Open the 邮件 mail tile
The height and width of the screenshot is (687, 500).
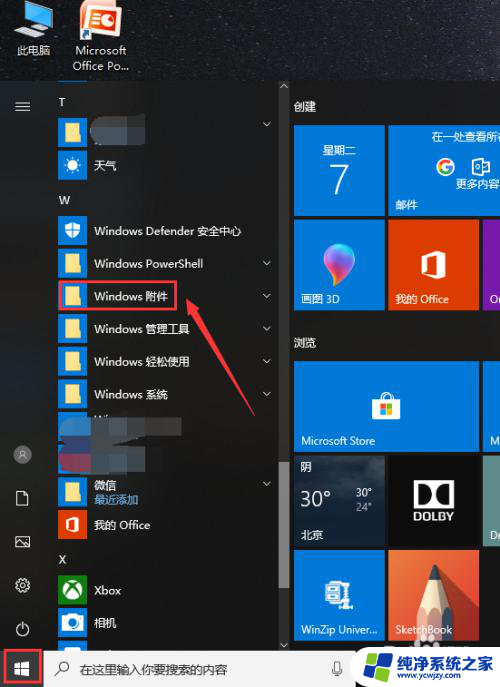(444, 170)
